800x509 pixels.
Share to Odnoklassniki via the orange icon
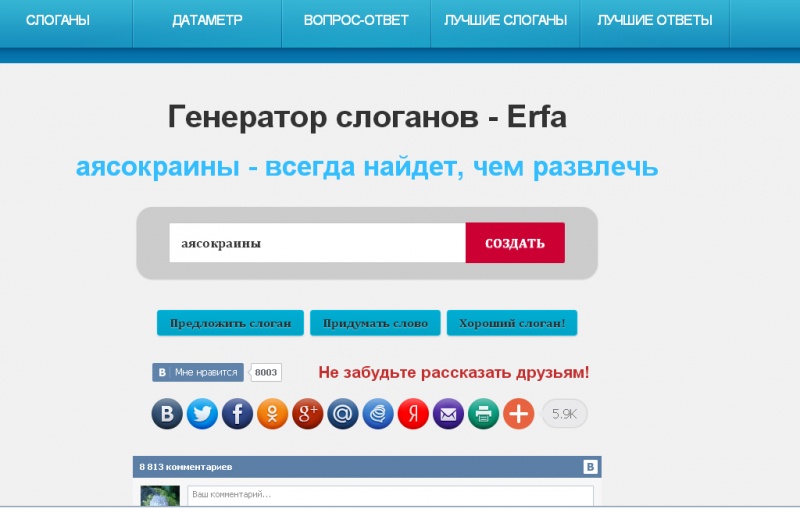pyautogui.click(x=272, y=414)
